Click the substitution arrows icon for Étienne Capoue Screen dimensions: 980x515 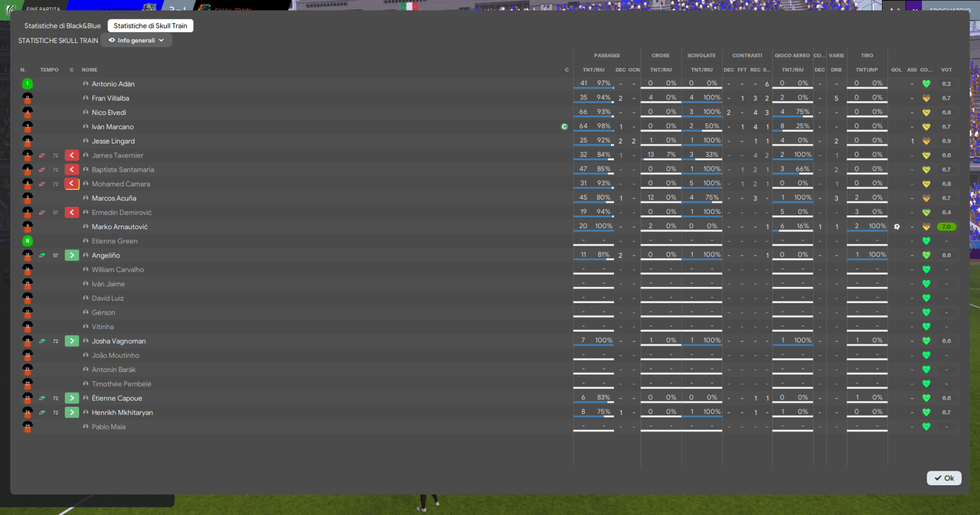pos(41,399)
